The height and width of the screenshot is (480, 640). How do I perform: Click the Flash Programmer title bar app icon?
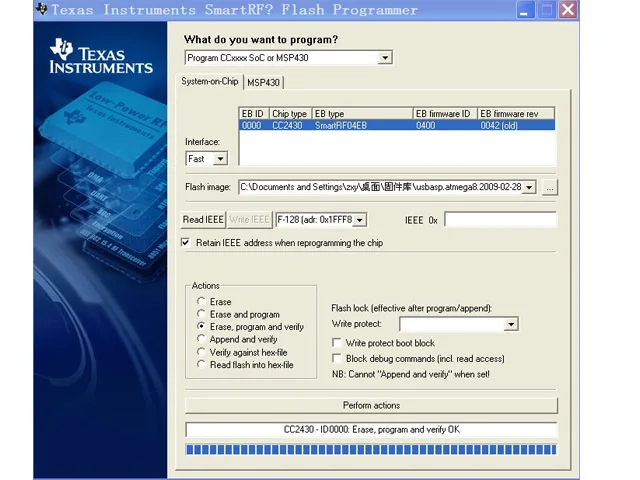tap(41, 9)
